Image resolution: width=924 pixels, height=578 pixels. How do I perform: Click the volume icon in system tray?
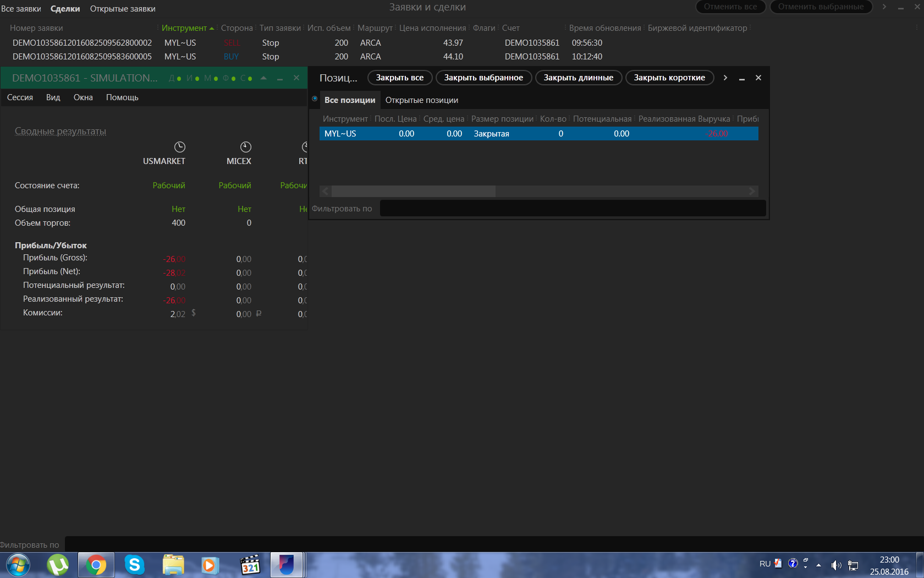836,565
